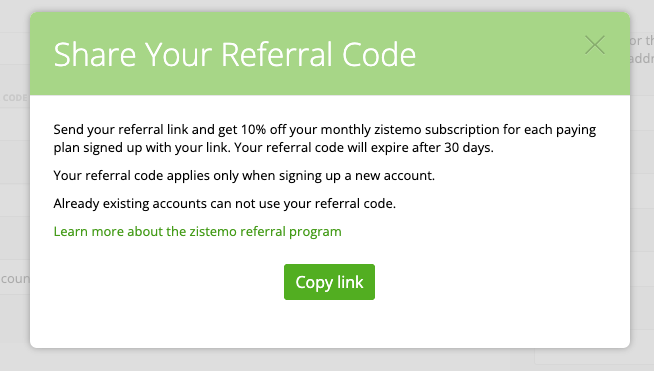The height and width of the screenshot is (371, 654).
Task: Click the dimmed or th text at right
Action: 641,40
